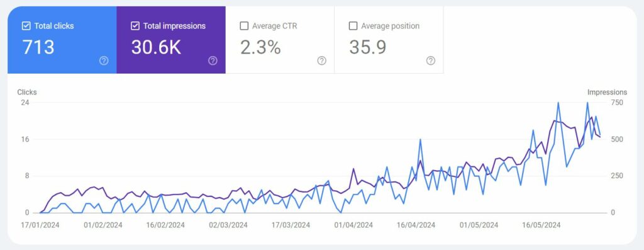Select the 2.3% average CTR value
Screen dimensions: 644x250
click(260, 47)
